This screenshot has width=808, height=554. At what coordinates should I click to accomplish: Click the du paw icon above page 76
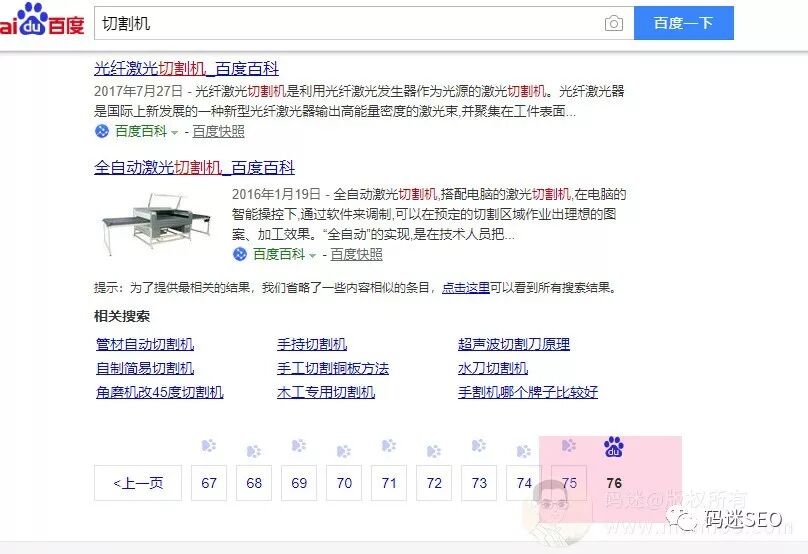pyautogui.click(x=614, y=447)
